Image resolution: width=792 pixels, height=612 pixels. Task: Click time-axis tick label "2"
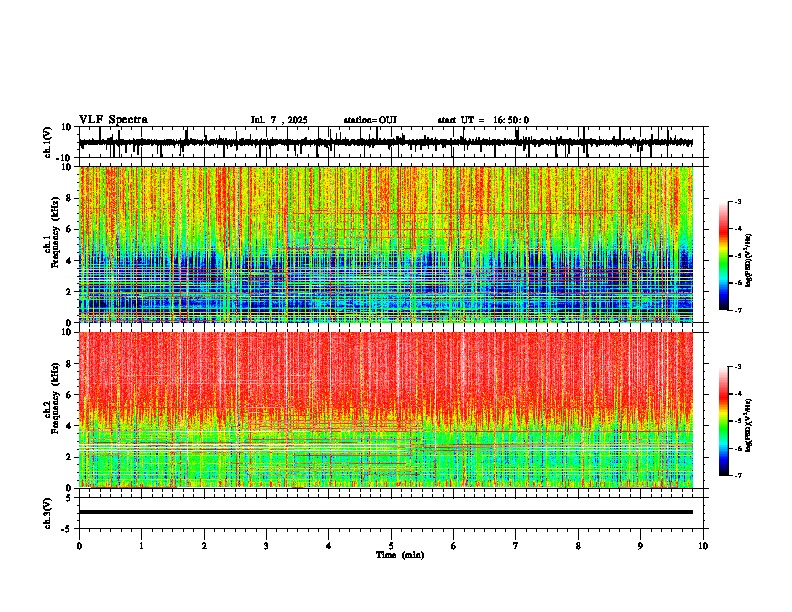204,546
